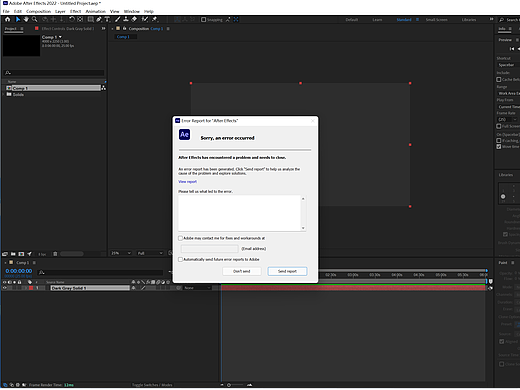Open the 25% magnification dropdown
Screen dimensions: 520x390
[121, 253]
